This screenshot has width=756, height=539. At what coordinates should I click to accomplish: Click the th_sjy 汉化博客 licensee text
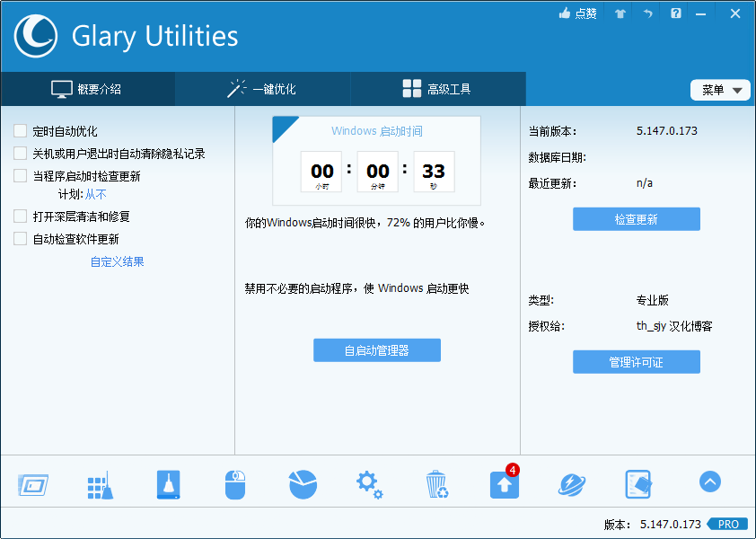674,326
